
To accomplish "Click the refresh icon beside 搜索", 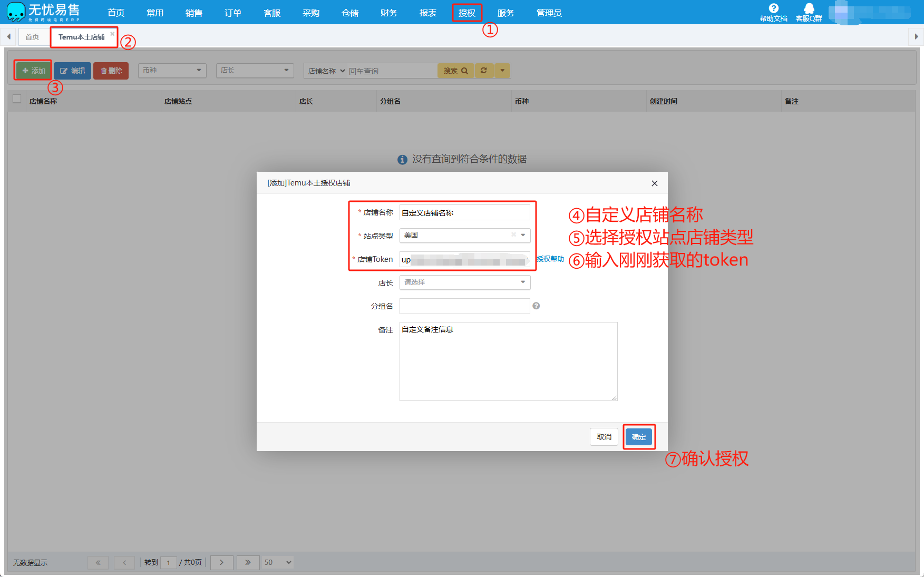I will point(484,71).
